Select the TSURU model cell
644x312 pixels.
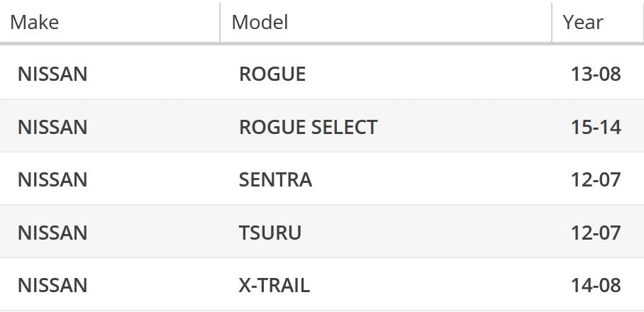(x=270, y=233)
